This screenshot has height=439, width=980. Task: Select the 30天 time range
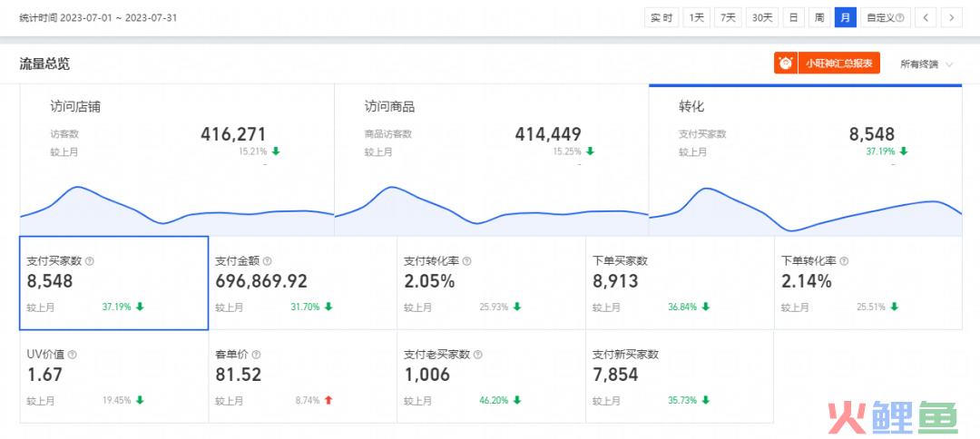(x=762, y=17)
